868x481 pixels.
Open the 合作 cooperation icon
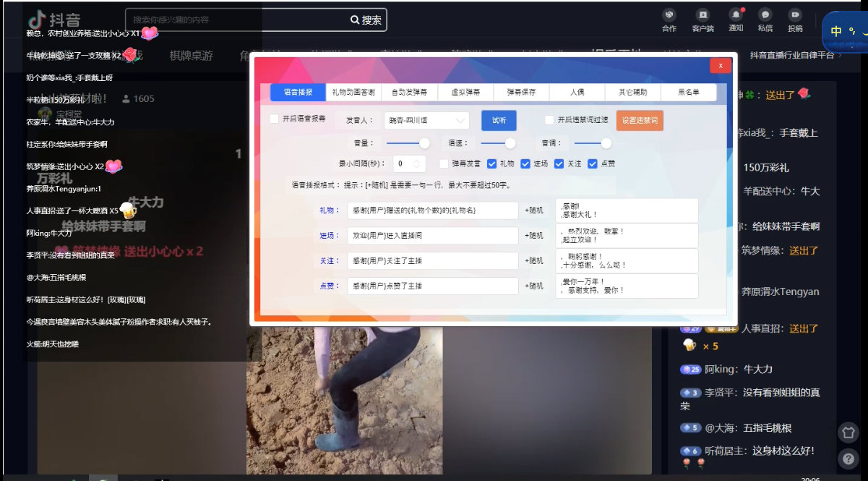pyautogui.click(x=669, y=20)
